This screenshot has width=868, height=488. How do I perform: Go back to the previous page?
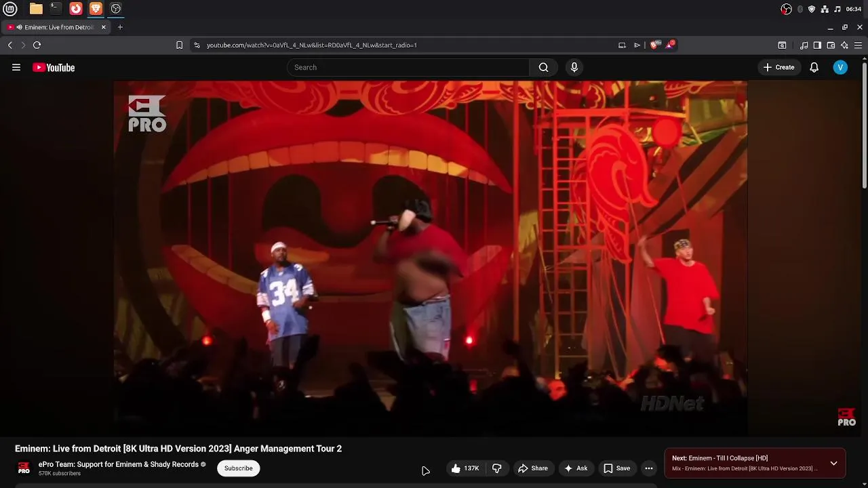pos(10,45)
